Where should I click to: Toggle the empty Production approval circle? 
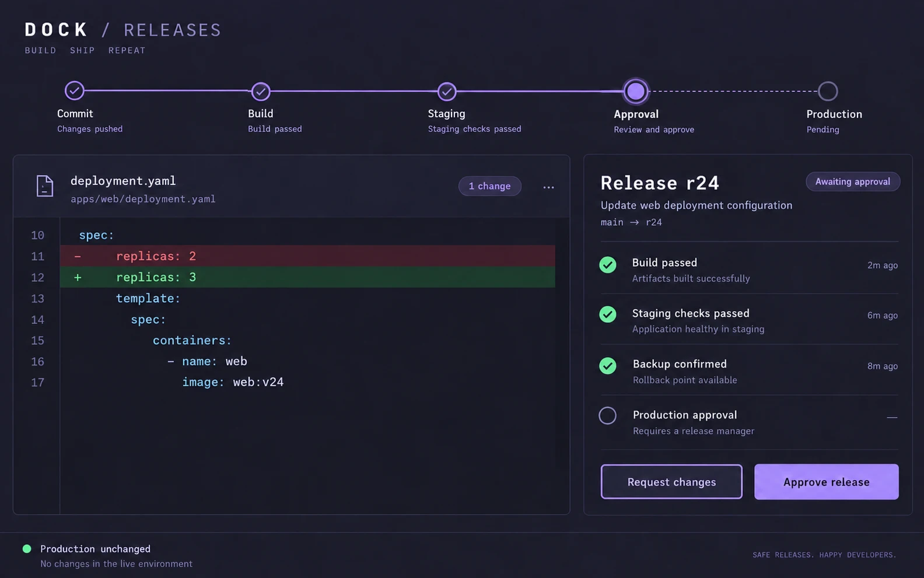click(x=608, y=416)
